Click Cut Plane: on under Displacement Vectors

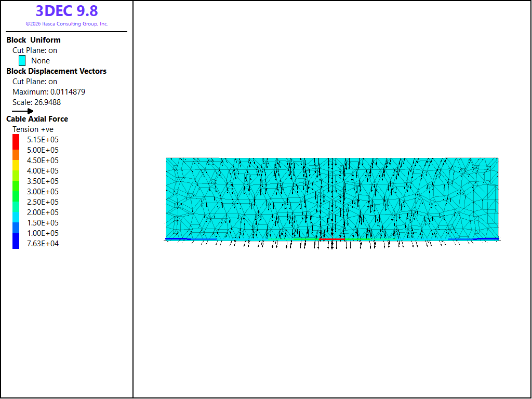35,82
